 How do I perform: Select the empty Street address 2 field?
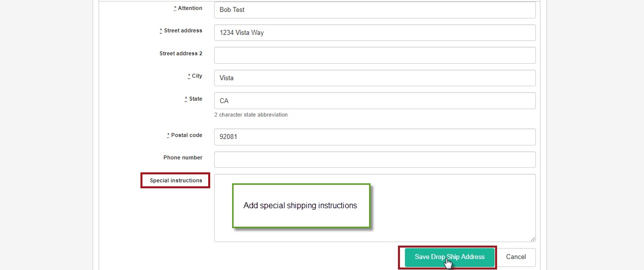[x=375, y=55]
